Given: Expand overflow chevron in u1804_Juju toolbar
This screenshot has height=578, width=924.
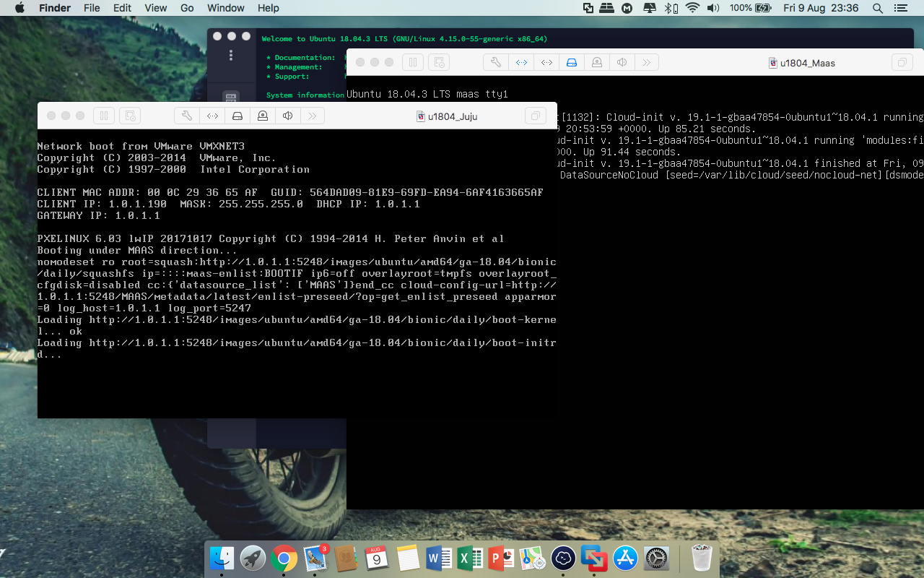Looking at the screenshot, I should [x=313, y=116].
